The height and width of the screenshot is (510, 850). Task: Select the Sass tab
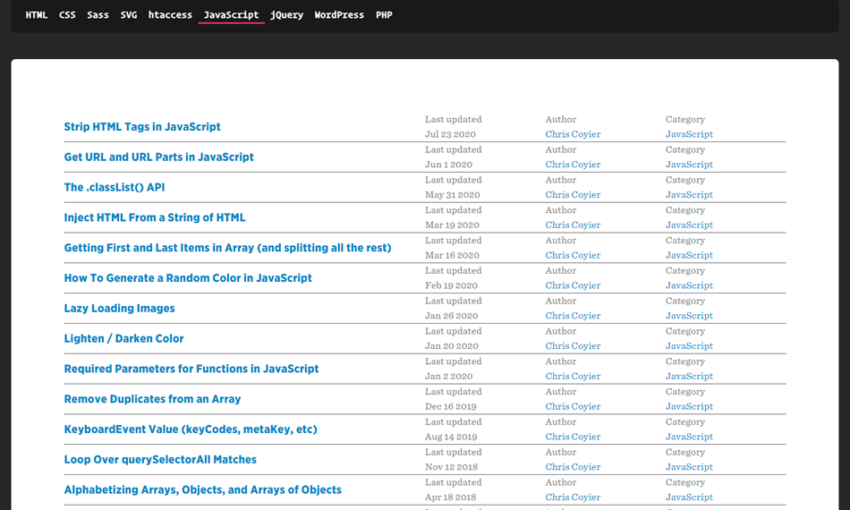(x=98, y=15)
